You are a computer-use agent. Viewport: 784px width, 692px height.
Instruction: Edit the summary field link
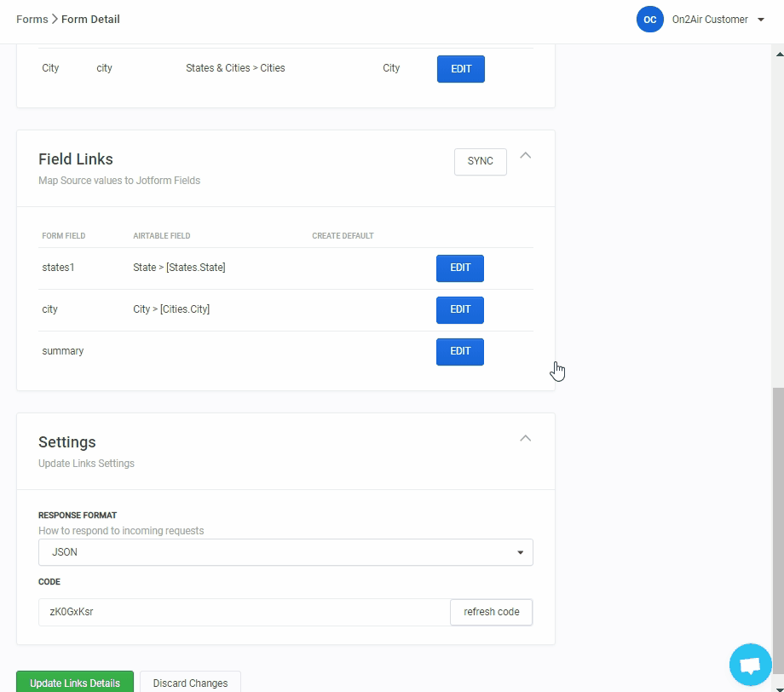click(460, 351)
